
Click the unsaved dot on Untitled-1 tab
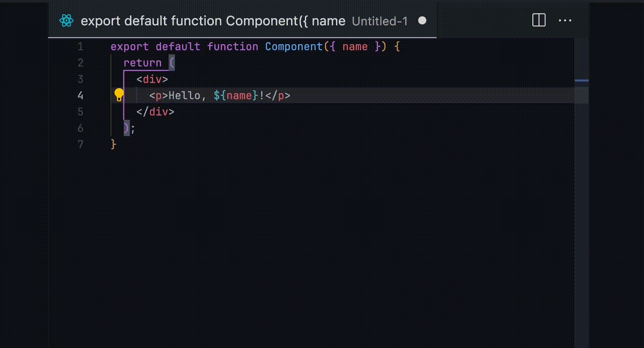coord(422,21)
